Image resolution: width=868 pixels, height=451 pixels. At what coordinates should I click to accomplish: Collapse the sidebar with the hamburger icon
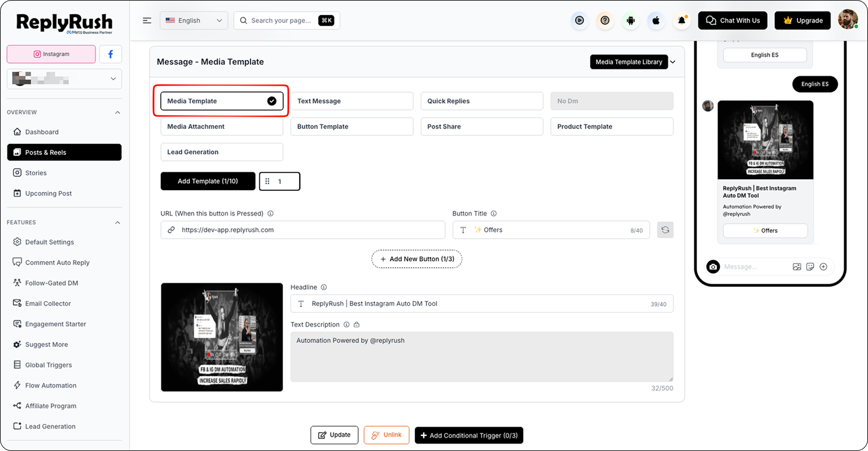[x=147, y=20]
